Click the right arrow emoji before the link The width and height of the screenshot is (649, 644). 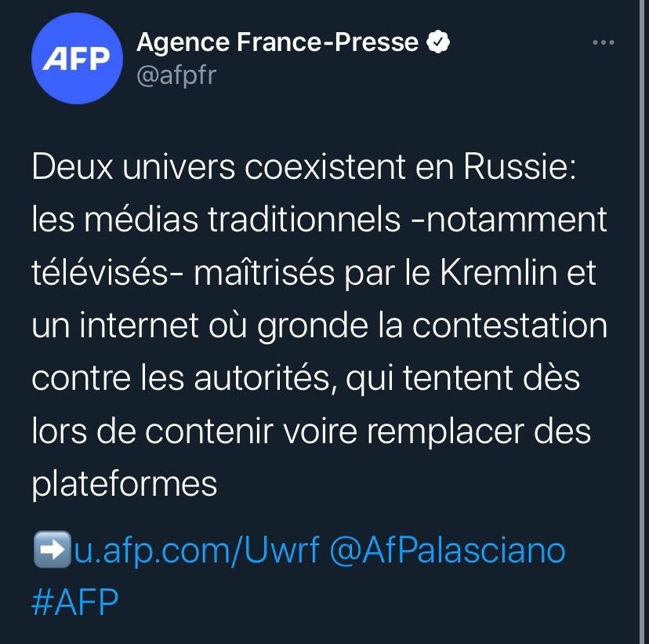pos(53,549)
